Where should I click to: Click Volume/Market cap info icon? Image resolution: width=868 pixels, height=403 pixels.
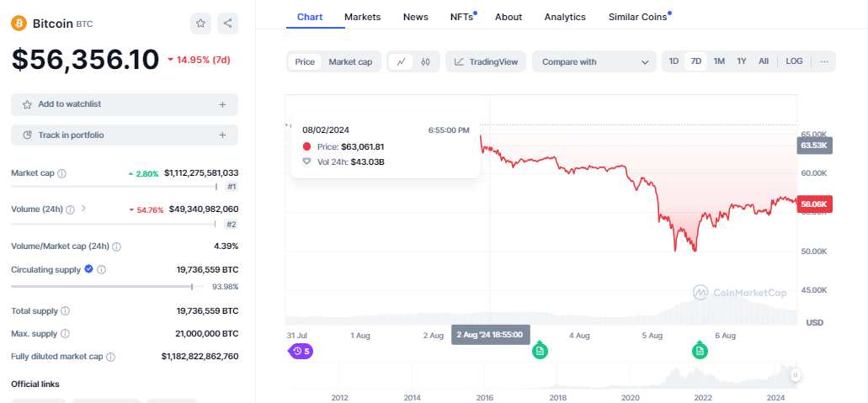[x=117, y=247]
